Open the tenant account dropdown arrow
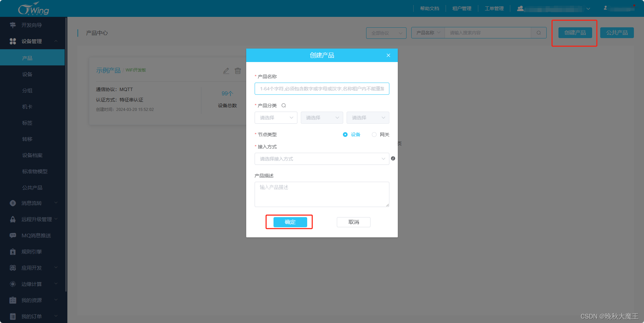The width and height of the screenshot is (644, 323). click(x=588, y=9)
